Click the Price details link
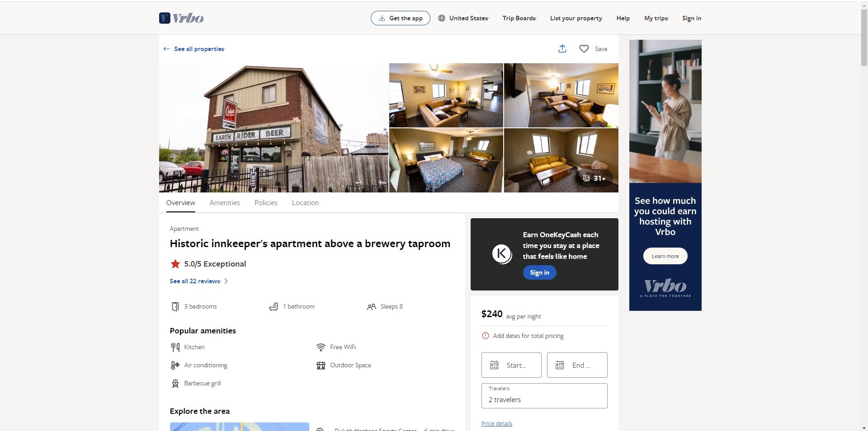This screenshot has width=868, height=431. 497,423
